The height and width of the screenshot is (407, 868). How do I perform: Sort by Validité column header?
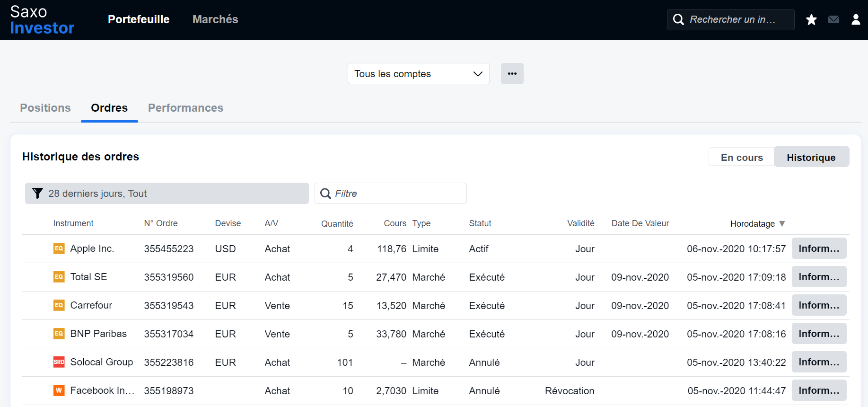tap(581, 223)
